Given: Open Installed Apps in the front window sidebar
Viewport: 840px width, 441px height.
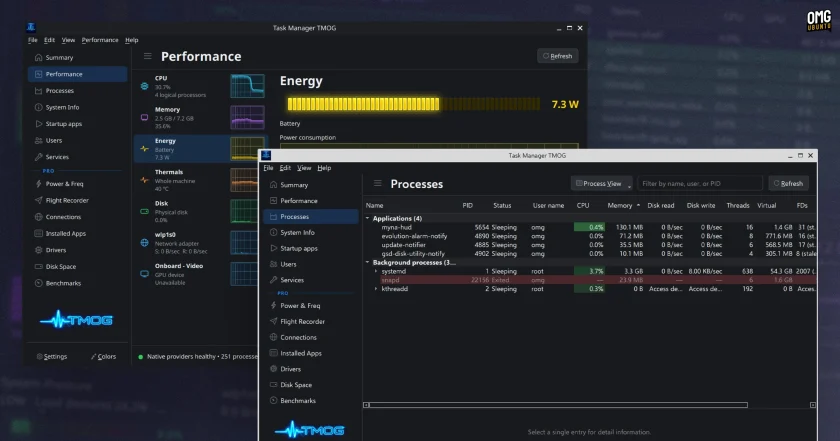Looking at the screenshot, I should tap(296, 353).
